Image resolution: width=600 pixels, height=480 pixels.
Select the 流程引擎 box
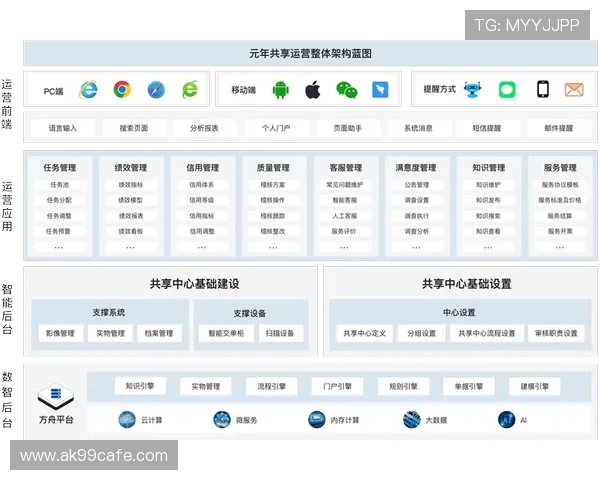click(x=272, y=386)
